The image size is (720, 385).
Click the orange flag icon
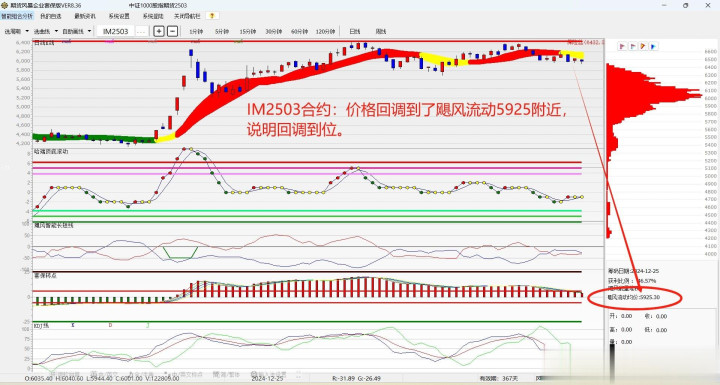tap(643, 46)
